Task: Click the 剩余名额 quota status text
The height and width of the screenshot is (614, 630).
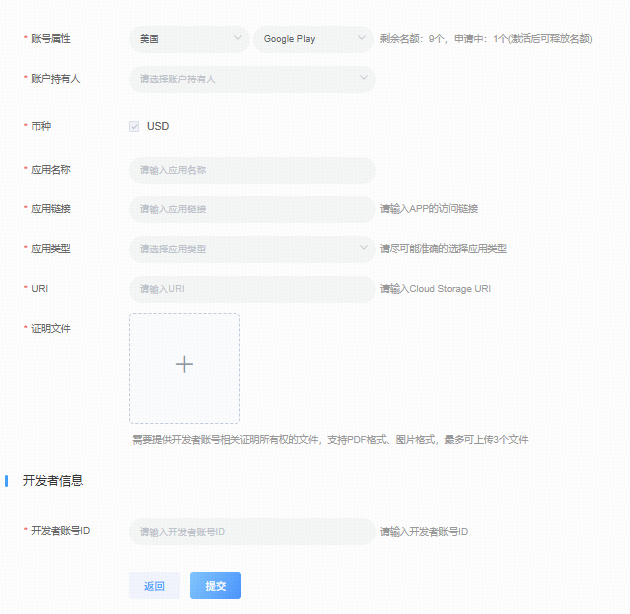Action: (x=485, y=39)
